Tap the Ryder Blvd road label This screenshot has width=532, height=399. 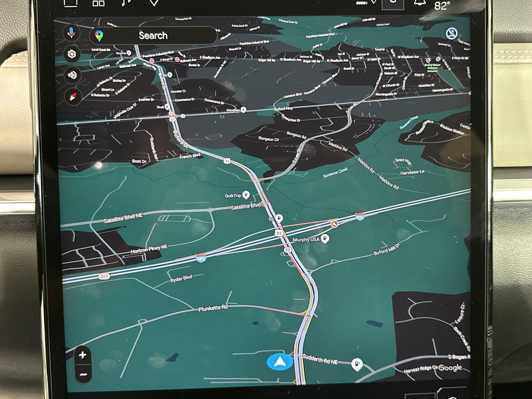pyautogui.click(x=181, y=279)
